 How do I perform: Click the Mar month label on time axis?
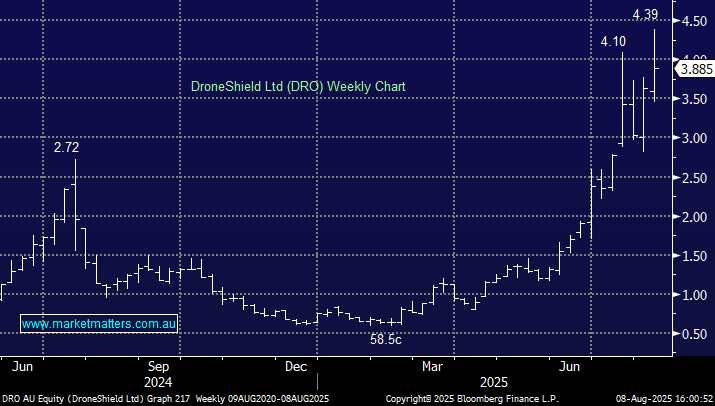(x=432, y=366)
